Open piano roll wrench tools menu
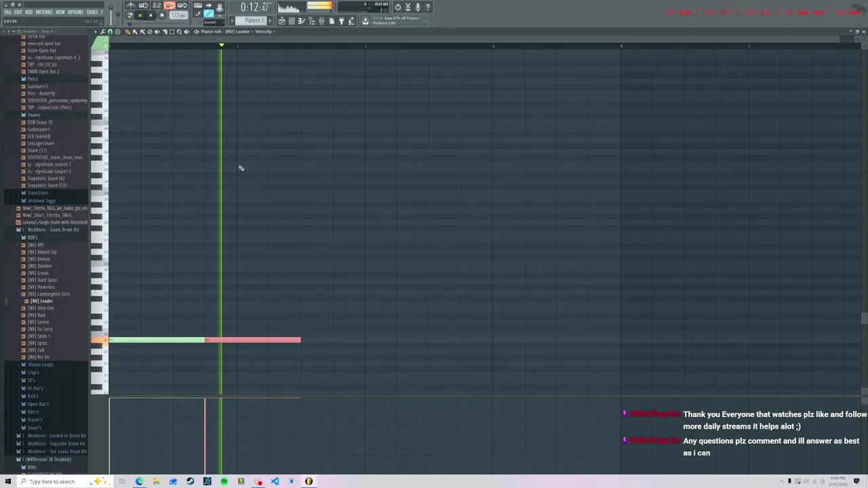The image size is (868, 488). pos(103,31)
